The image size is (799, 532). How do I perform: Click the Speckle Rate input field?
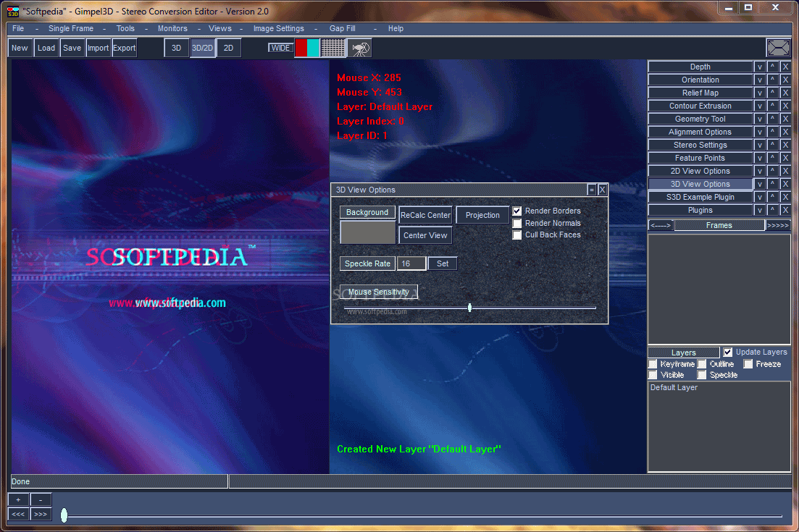pyautogui.click(x=411, y=263)
